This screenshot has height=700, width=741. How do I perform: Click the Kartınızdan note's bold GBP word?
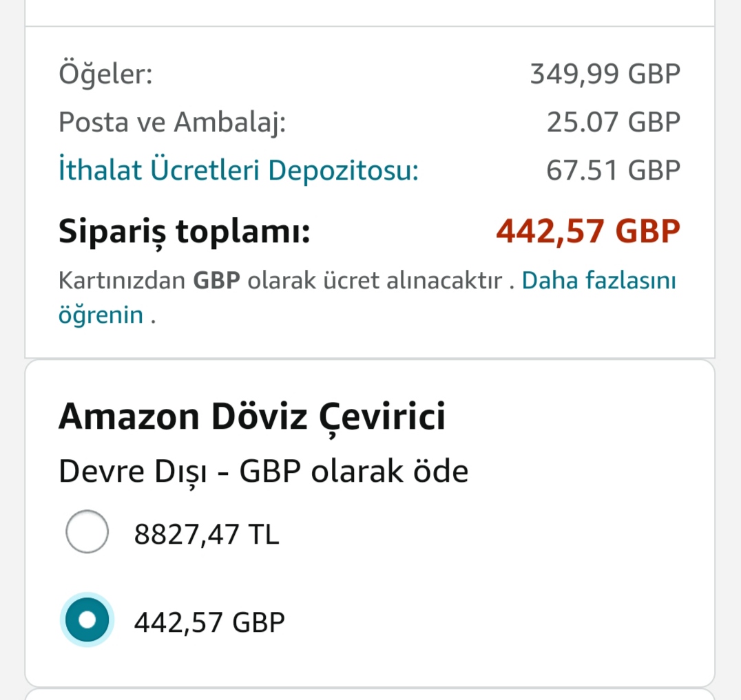click(x=216, y=282)
